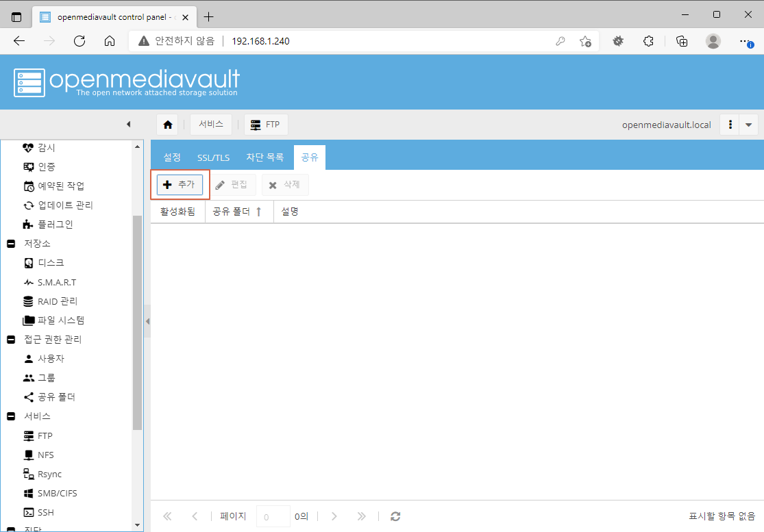Click the 디스크 disk icon
The image size is (764, 532).
point(29,263)
